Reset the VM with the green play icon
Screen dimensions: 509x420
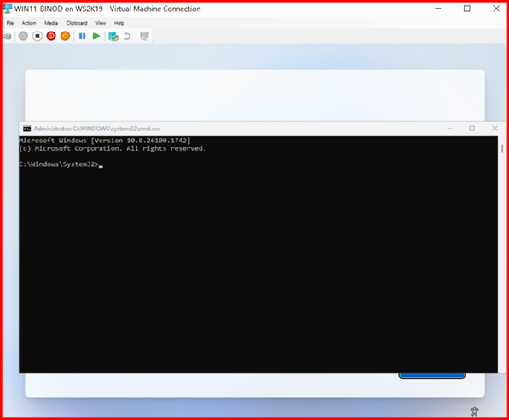coord(96,36)
